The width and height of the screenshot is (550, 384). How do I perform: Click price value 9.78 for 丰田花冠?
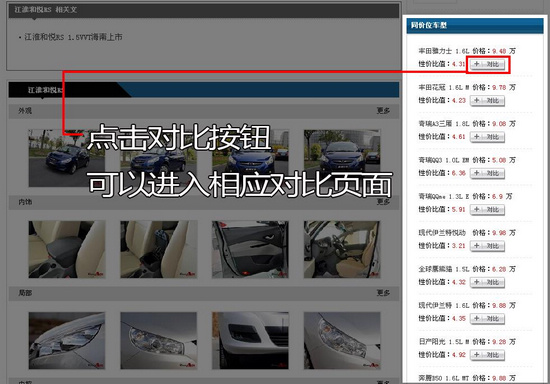(x=499, y=87)
